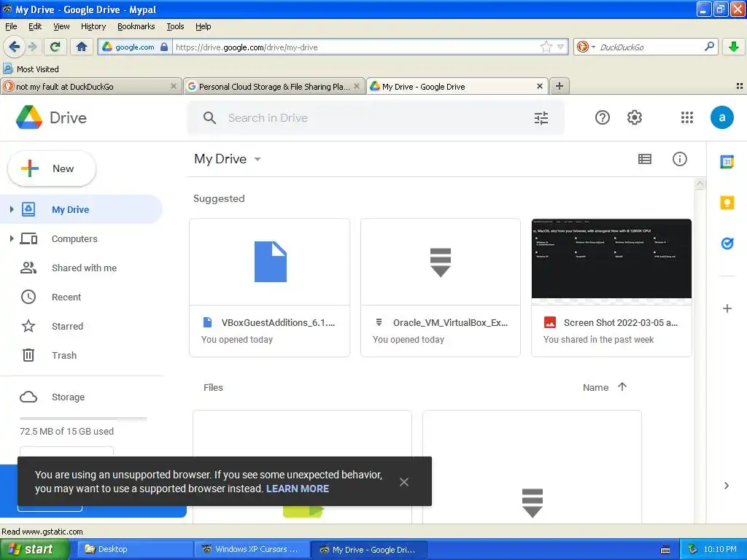Viewport: 747px width, 560px height.
Task: Open the Edit menu
Action: (x=35, y=26)
